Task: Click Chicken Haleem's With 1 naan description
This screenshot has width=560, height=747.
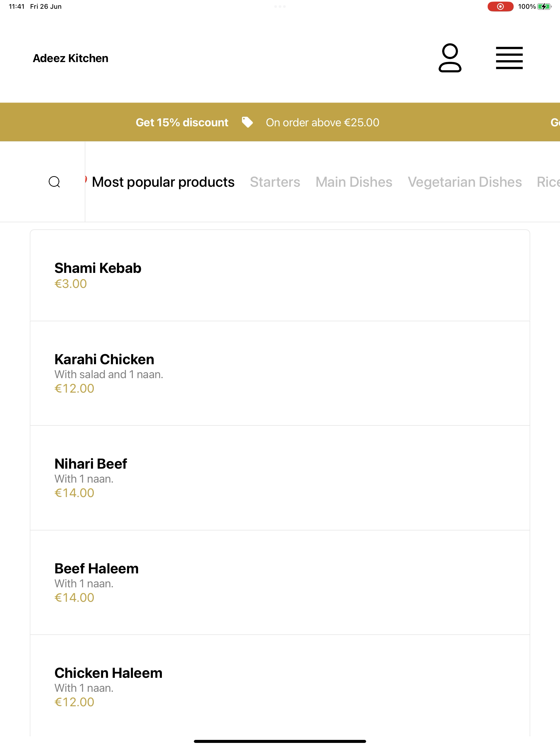Action: (x=84, y=688)
